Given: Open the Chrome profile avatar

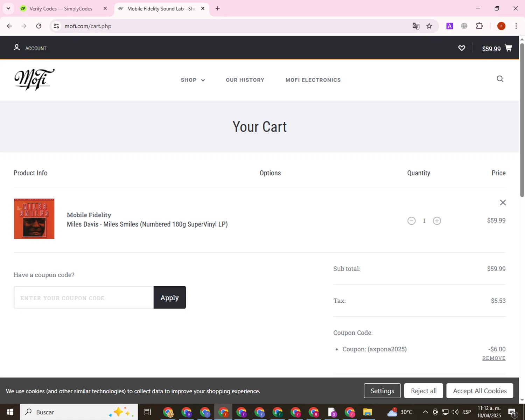Looking at the screenshot, I should click(x=501, y=26).
